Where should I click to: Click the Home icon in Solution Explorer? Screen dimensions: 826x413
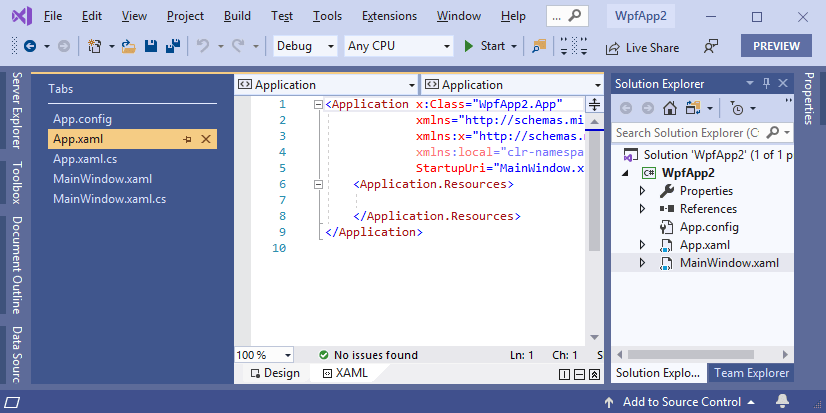pos(669,108)
